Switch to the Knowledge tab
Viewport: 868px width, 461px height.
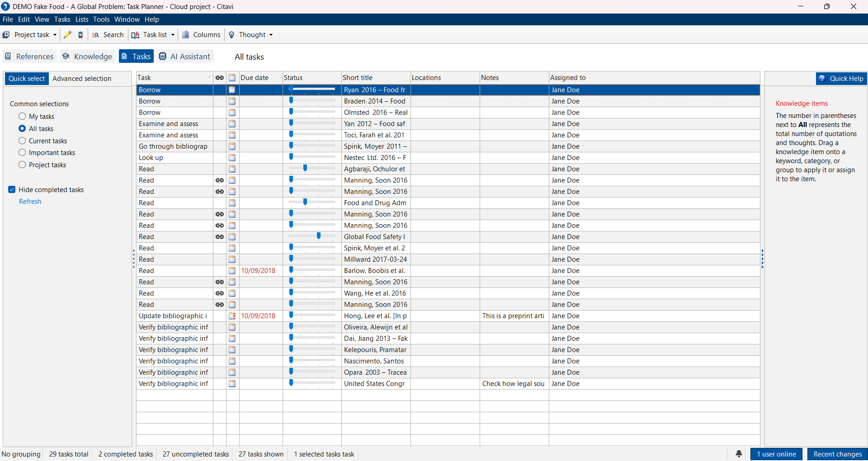[87, 56]
